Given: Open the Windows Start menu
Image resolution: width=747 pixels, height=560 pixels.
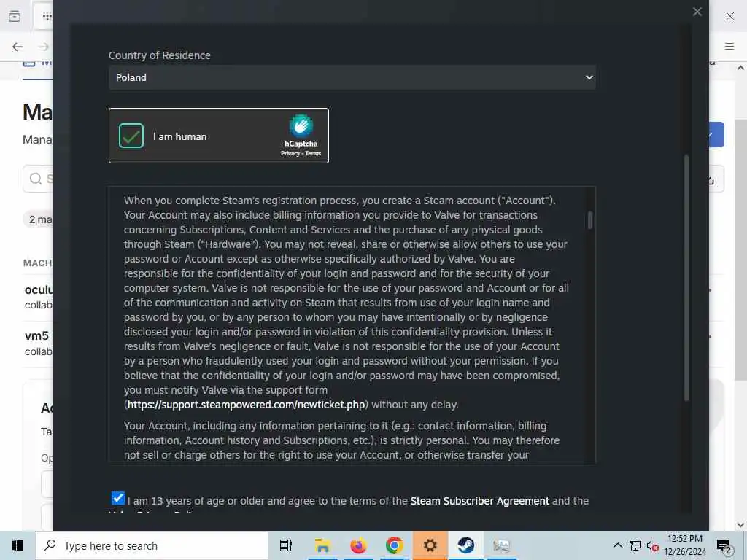Looking at the screenshot, I should [x=18, y=545].
